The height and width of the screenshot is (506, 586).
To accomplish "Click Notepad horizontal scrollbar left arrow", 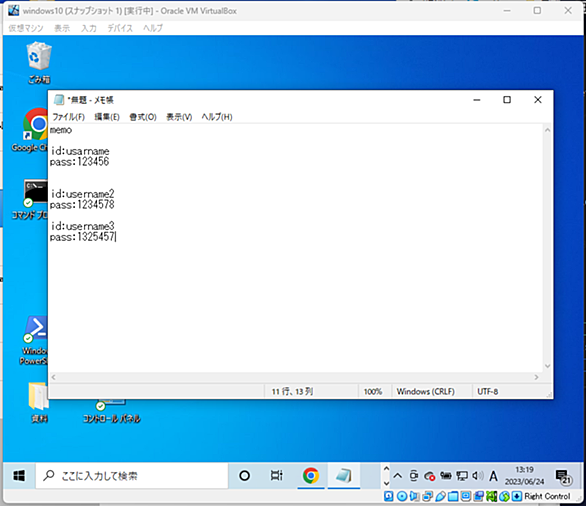I will pos(53,377).
